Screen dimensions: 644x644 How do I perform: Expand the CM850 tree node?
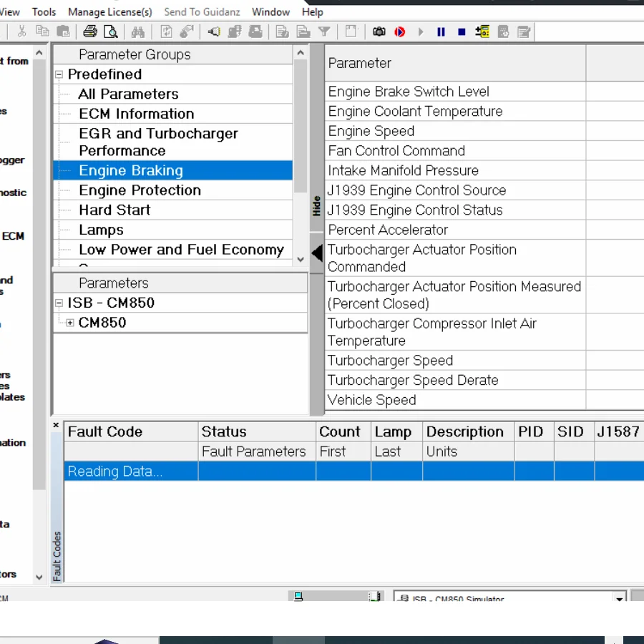[x=70, y=323]
